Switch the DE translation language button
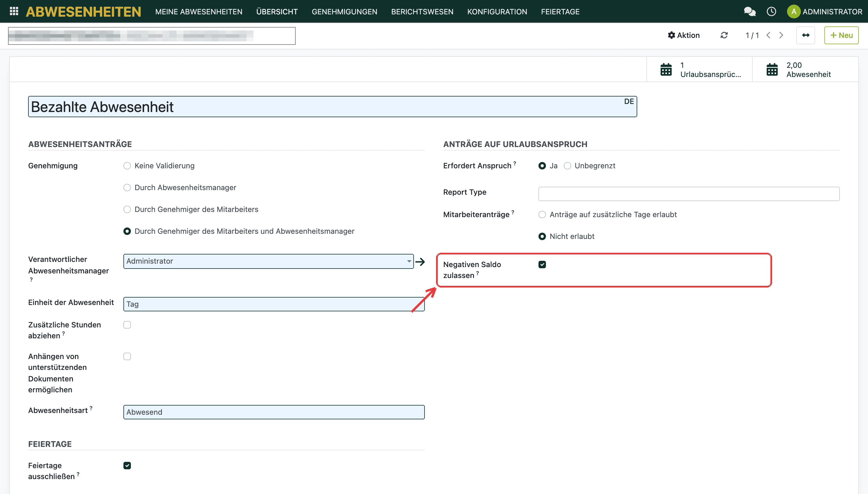This screenshot has height=494, width=868. (x=629, y=101)
